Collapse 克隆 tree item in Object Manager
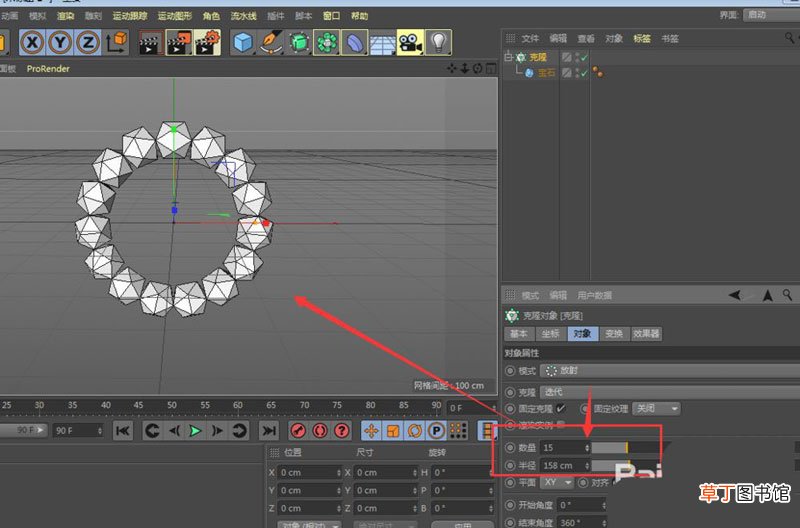Viewport: 800px width, 528px height. click(508, 57)
